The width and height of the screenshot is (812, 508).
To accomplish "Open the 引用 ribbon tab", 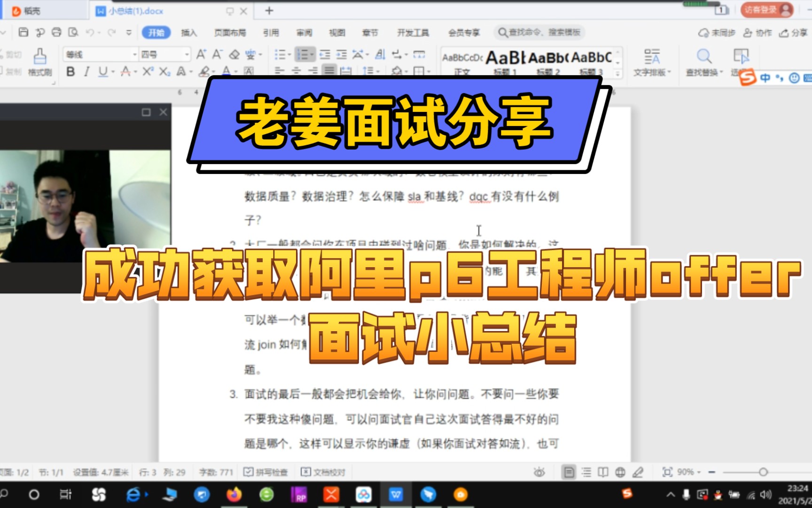I will [x=271, y=32].
